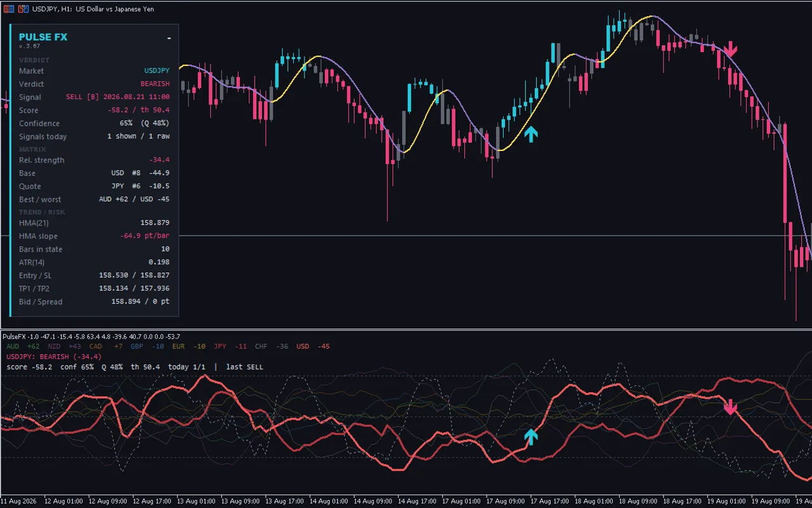Click the AUD +62 strength label
812x508 pixels.
pos(23,347)
